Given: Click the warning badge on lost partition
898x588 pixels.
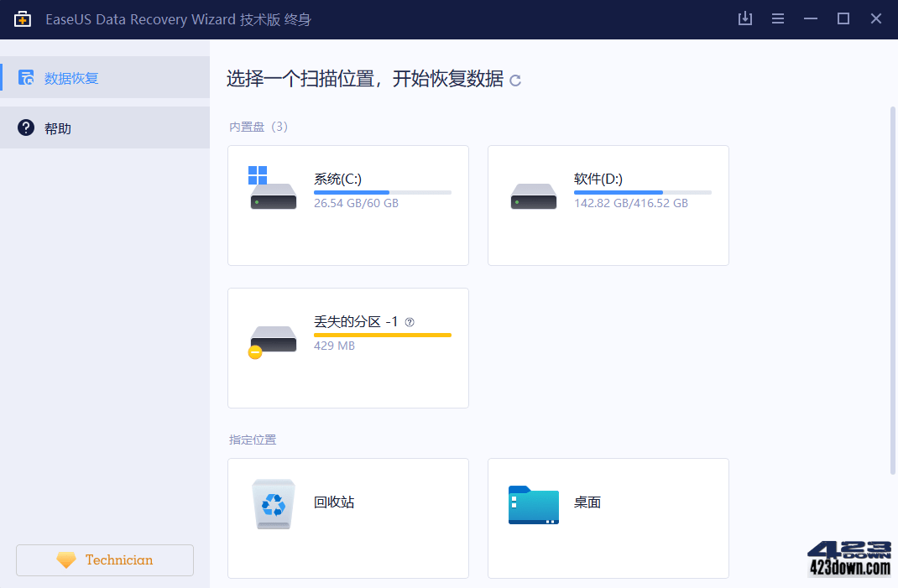Looking at the screenshot, I should click(254, 351).
